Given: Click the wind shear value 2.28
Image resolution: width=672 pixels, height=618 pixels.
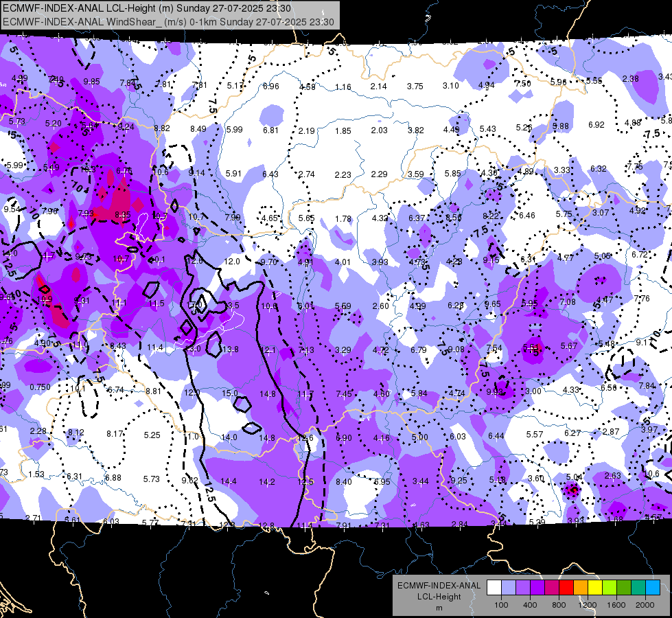Looking at the screenshot, I should pos(38,430).
